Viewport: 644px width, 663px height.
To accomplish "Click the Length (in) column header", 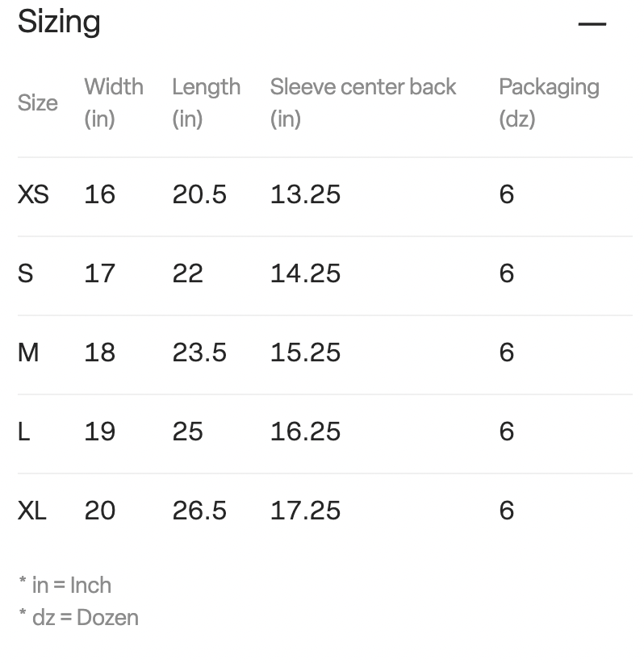I will pos(206,102).
